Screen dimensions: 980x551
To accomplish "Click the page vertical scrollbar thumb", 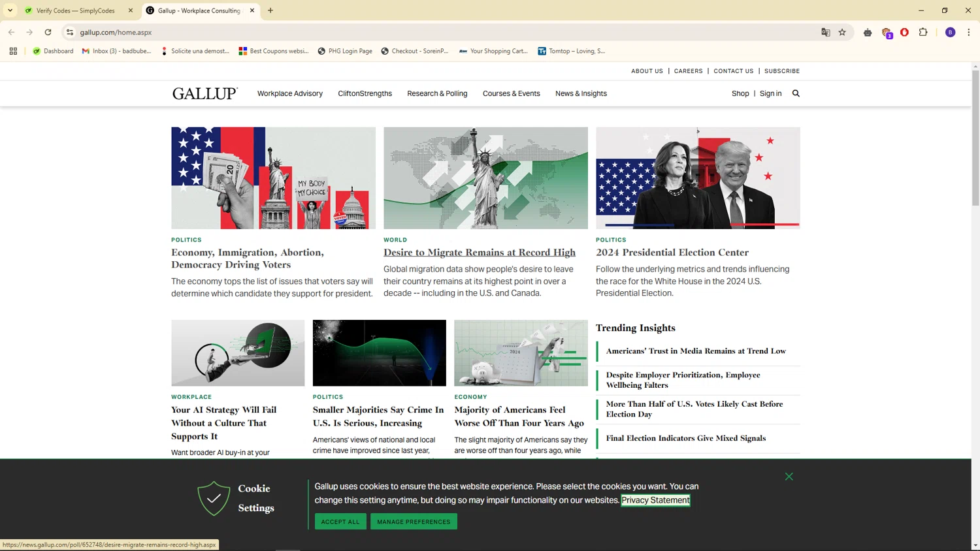I will click(975, 137).
